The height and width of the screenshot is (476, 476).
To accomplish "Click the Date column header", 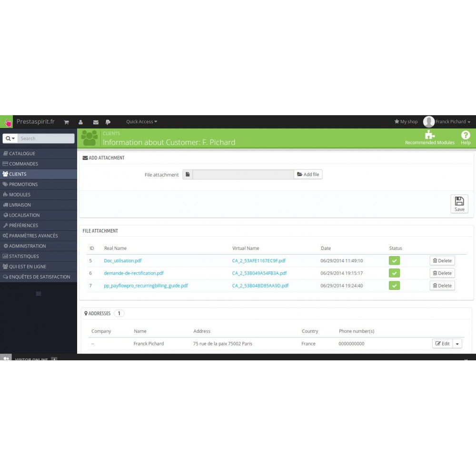I will (326, 248).
